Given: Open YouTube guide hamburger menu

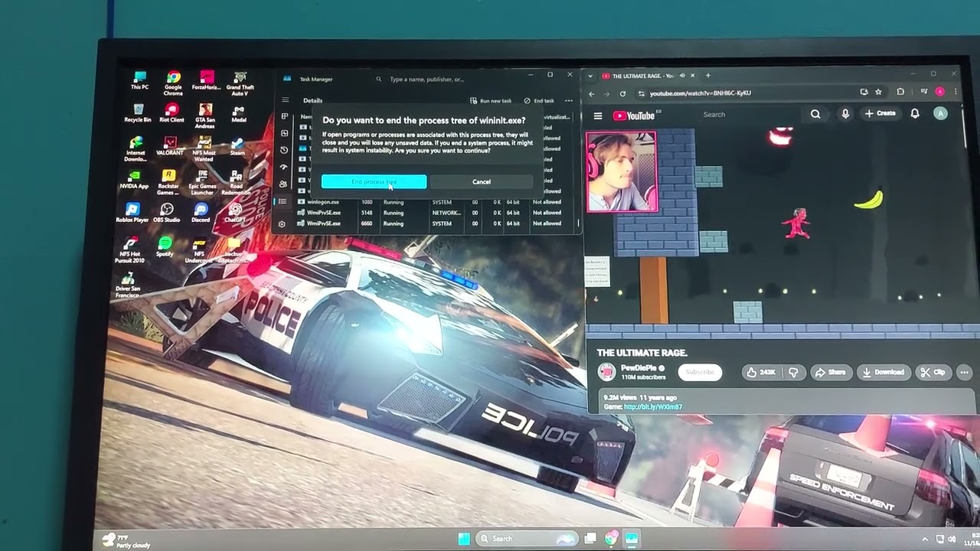Looking at the screenshot, I should 598,116.
